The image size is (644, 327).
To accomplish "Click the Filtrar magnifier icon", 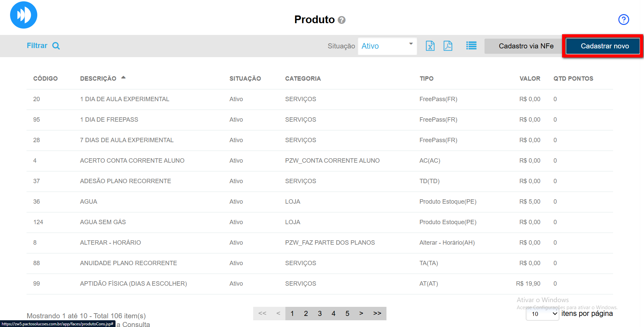I will pos(56,46).
